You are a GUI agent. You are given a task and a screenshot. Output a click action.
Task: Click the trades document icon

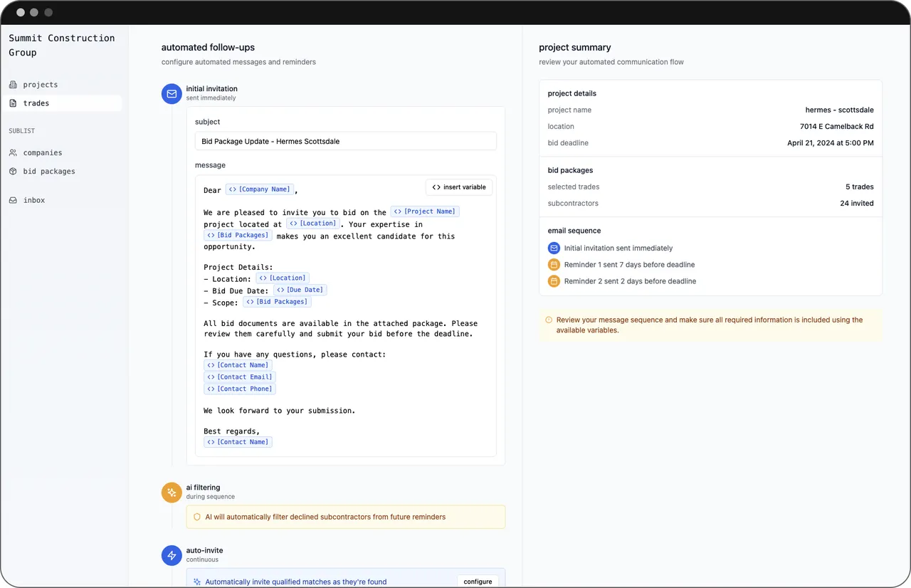(13, 103)
